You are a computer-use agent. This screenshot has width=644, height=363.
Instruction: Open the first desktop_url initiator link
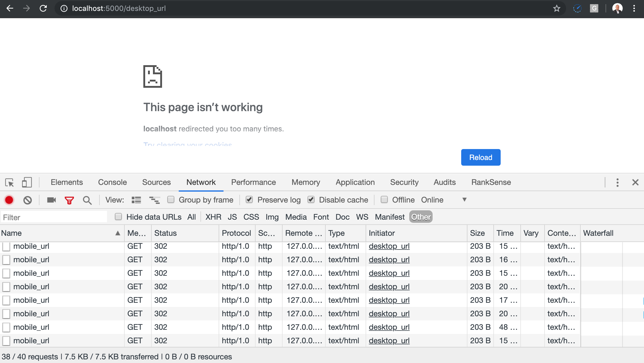click(x=389, y=246)
